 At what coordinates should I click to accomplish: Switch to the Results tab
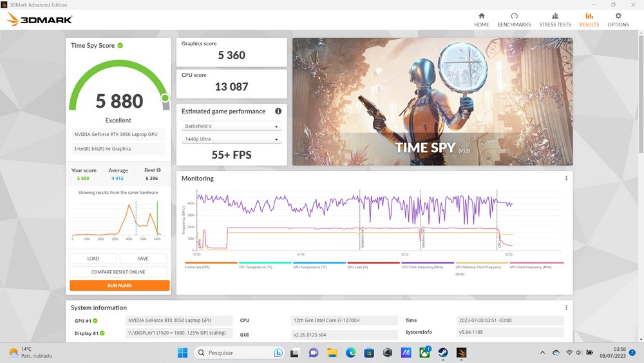(x=589, y=19)
